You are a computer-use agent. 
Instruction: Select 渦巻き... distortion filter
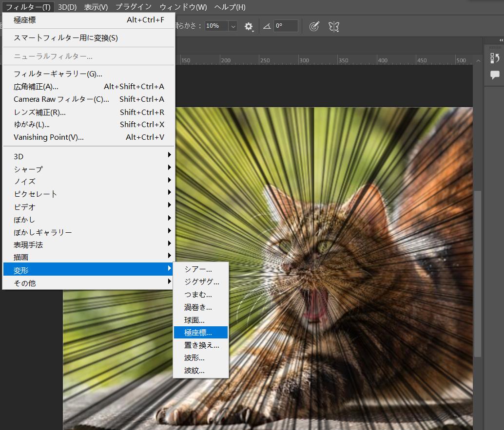click(x=198, y=307)
